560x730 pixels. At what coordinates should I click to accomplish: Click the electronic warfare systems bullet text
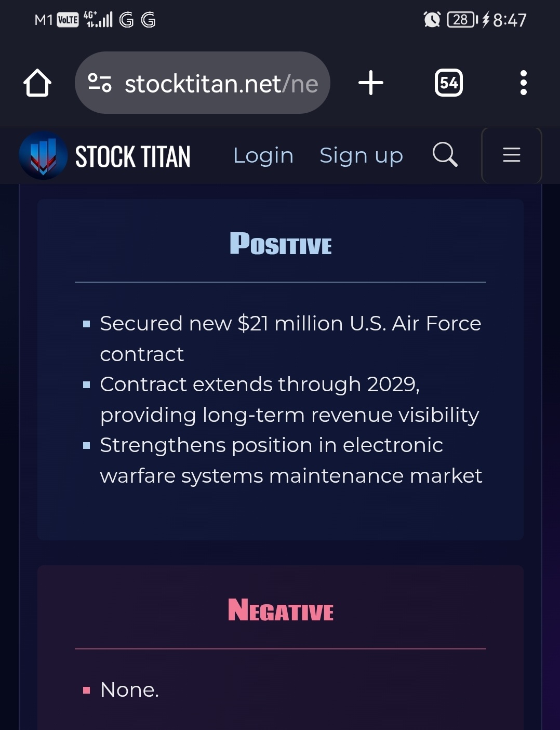pos(291,460)
